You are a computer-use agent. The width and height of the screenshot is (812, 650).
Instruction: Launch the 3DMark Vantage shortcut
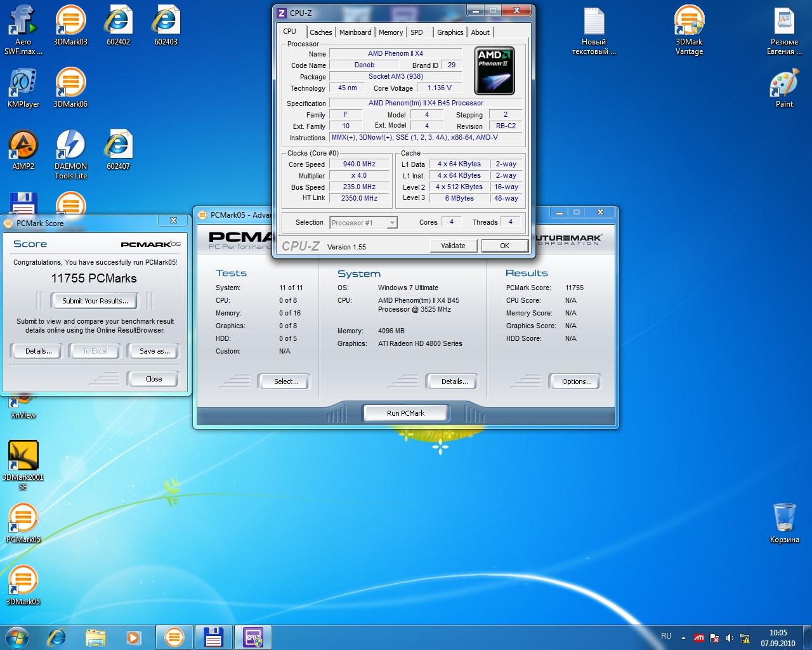(x=689, y=30)
